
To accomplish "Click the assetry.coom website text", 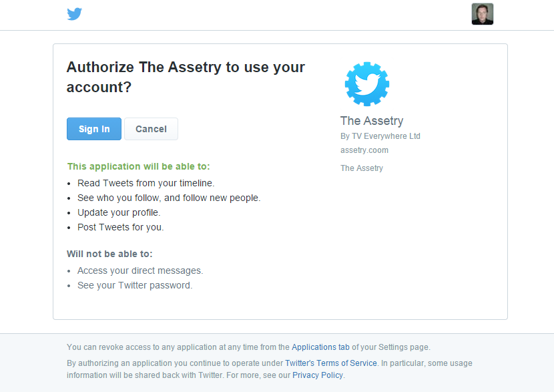I will point(364,150).
